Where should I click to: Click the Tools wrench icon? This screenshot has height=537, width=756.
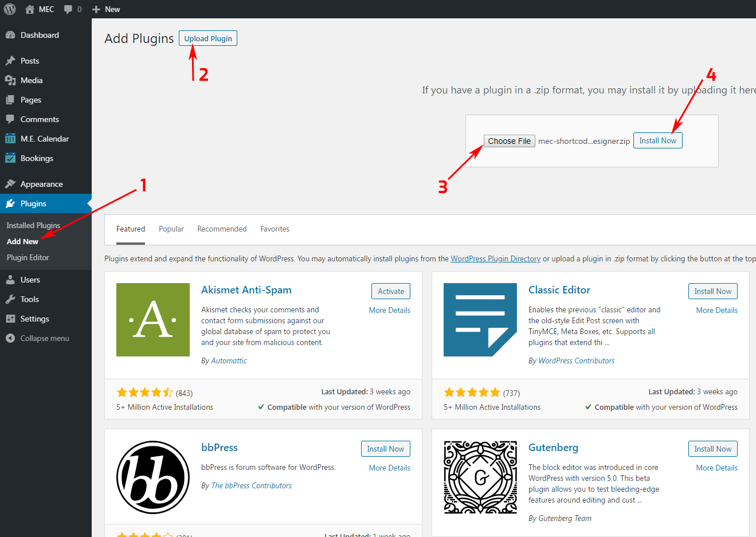10,299
